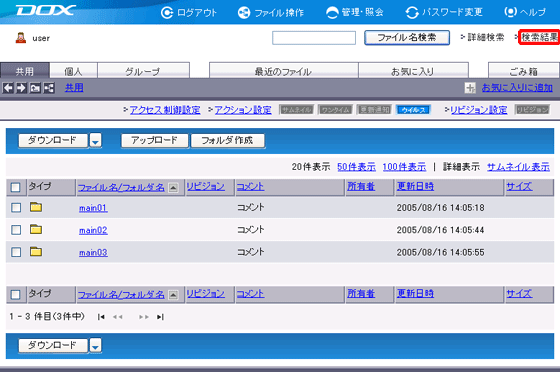Click the フォルダ作成 button
This screenshot has height=372, width=560.
[x=228, y=140]
